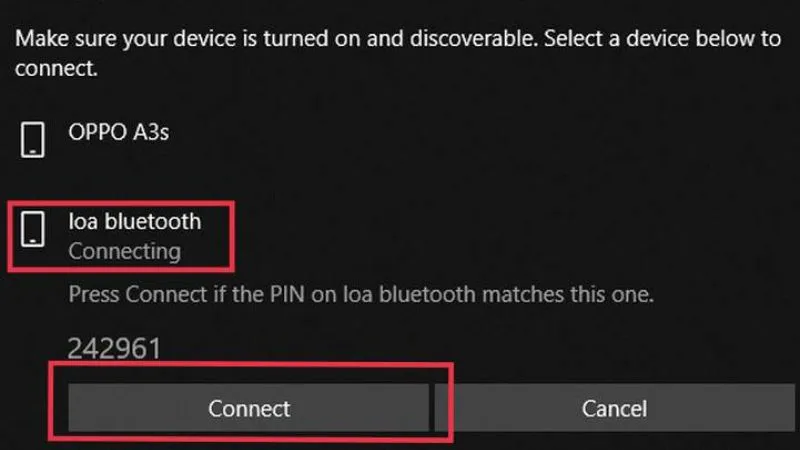Click the Connecting status under loa bluetooth

point(124,251)
